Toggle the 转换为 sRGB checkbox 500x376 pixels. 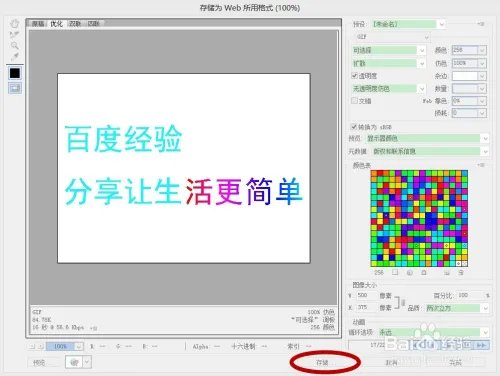click(354, 127)
